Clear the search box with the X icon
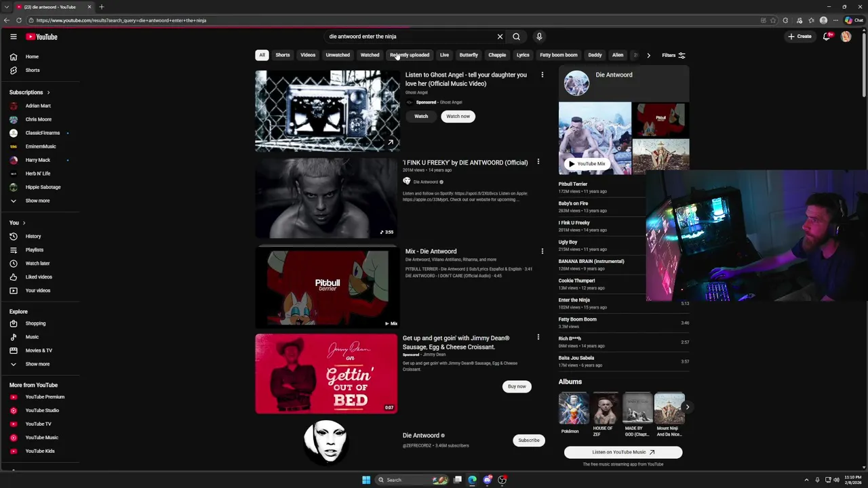This screenshot has height=488, width=868. tap(500, 37)
